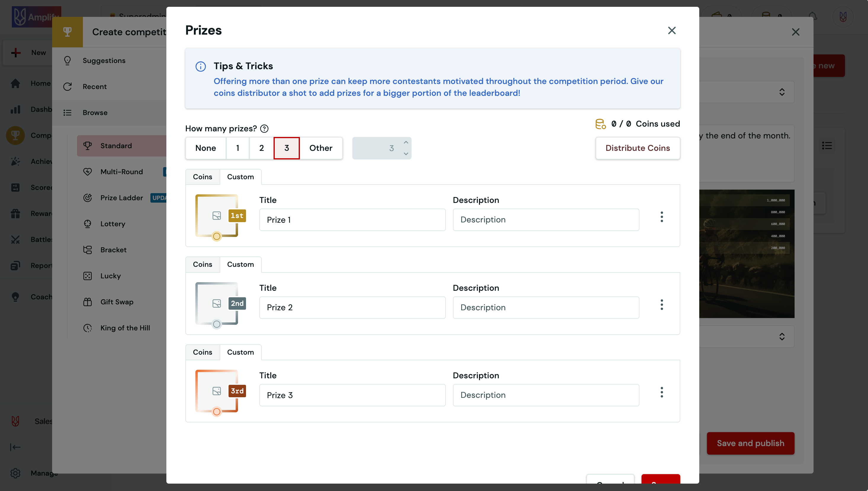Click the Prize 2 title field
This screenshot has height=491, width=868.
tap(352, 308)
